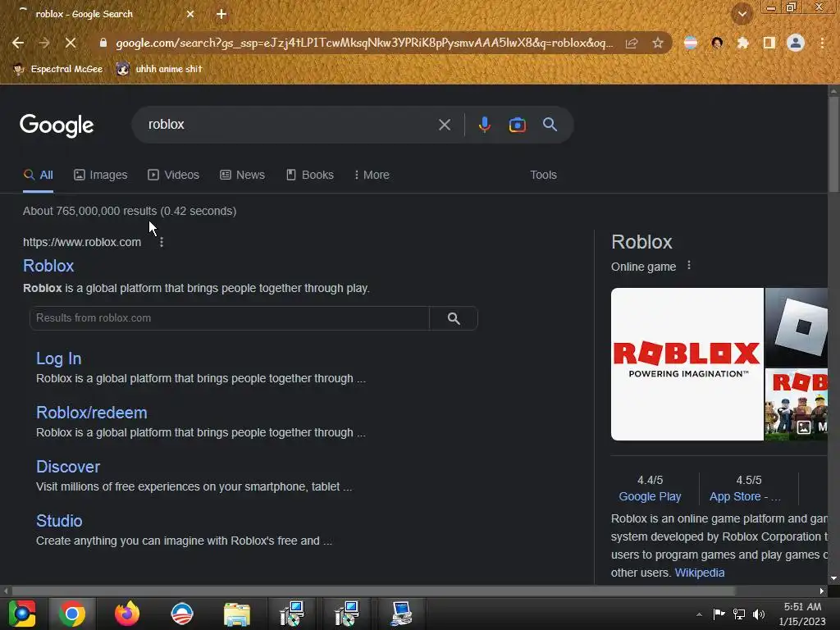This screenshot has height=630, width=840.
Task: Submit search with the magnifier icon
Action: [x=550, y=125]
